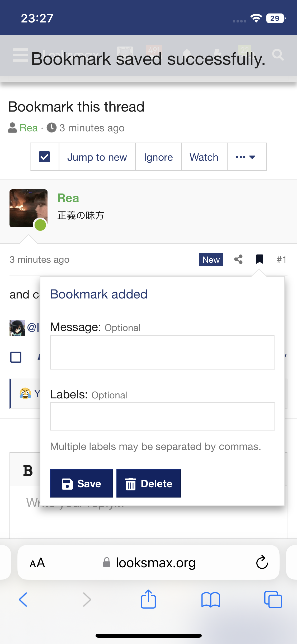This screenshot has height=644, width=297.
Task: Click the filled bookmark icon on post
Action: coord(260,259)
